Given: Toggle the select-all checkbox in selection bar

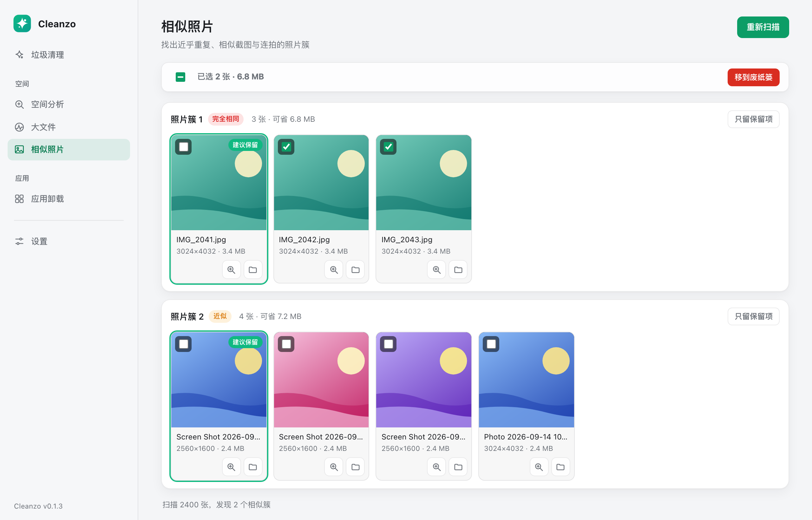Looking at the screenshot, I should click(x=180, y=77).
